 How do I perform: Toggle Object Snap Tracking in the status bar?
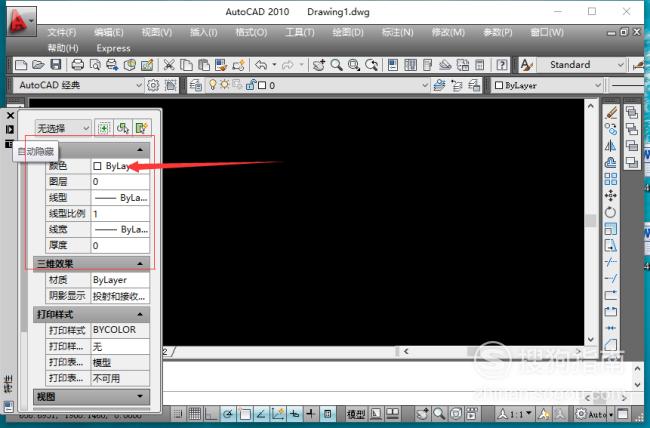[261, 413]
